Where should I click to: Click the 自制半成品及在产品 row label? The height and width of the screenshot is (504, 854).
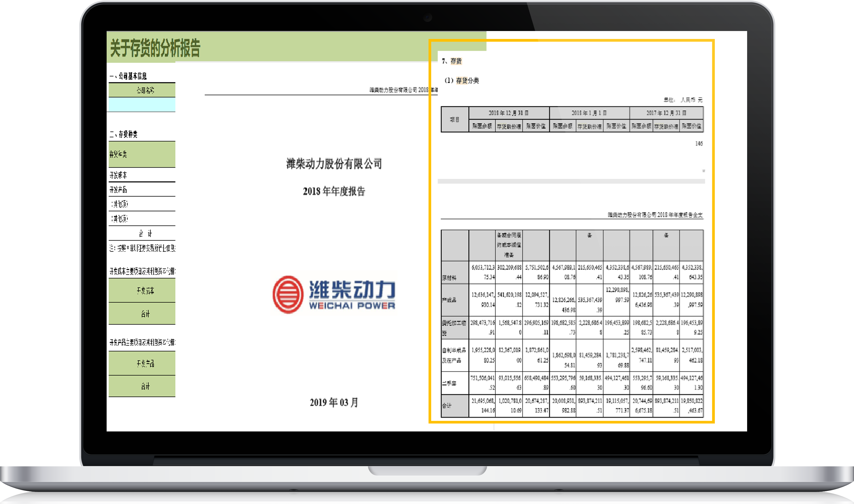pos(454,355)
